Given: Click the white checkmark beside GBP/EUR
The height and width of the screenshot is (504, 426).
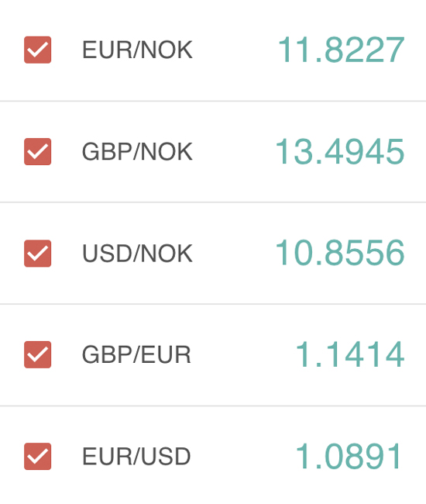Looking at the screenshot, I should 37,355.
